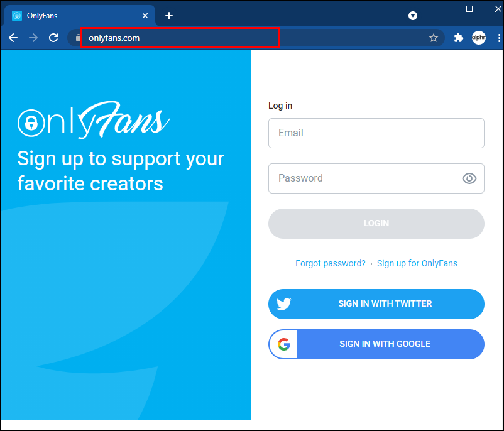The height and width of the screenshot is (431, 504).
Task: Select the OnlyFans browser tab
Action: click(x=80, y=16)
